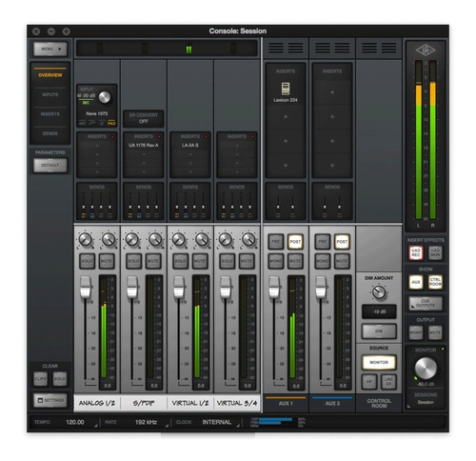Click the green marker in meter bridge
The height and width of the screenshot is (461, 476).
pyautogui.click(x=188, y=50)
